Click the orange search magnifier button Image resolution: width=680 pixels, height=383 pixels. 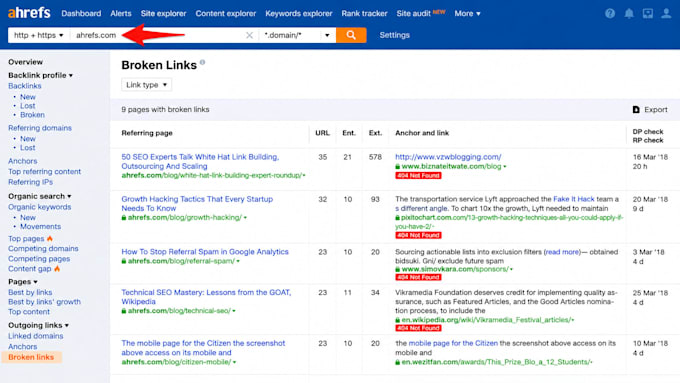pos(351,35)
